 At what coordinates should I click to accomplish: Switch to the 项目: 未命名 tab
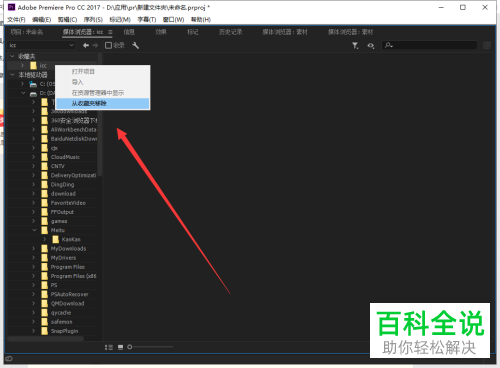(x=26, y=32)
